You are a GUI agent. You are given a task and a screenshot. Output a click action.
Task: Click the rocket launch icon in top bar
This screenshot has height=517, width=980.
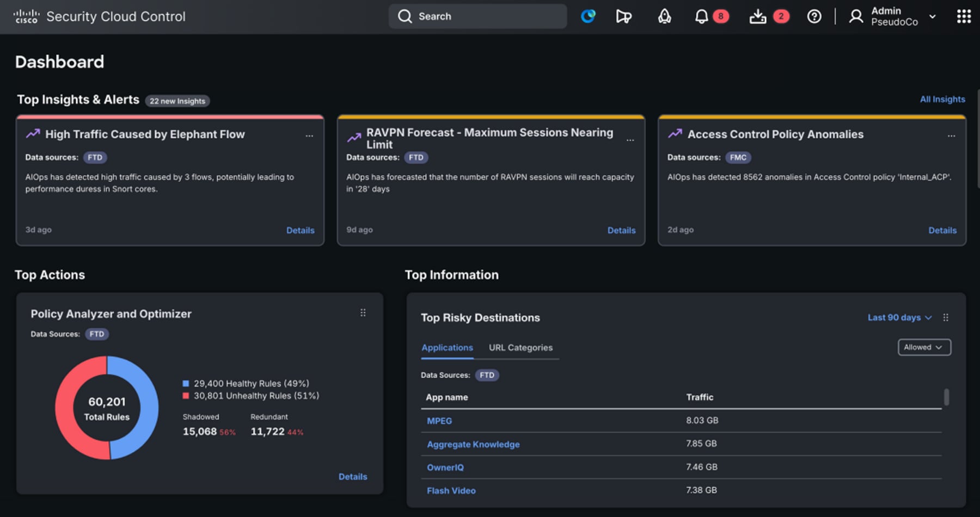coord(664,16)
